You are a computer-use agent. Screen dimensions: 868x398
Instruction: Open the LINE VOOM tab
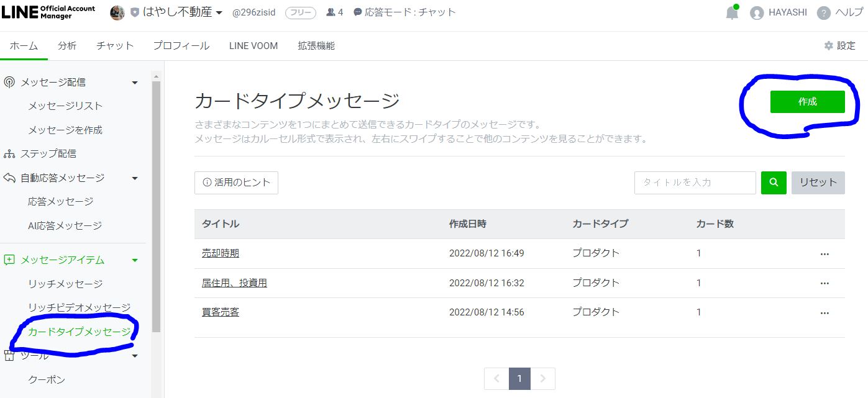tap(254, 46)
